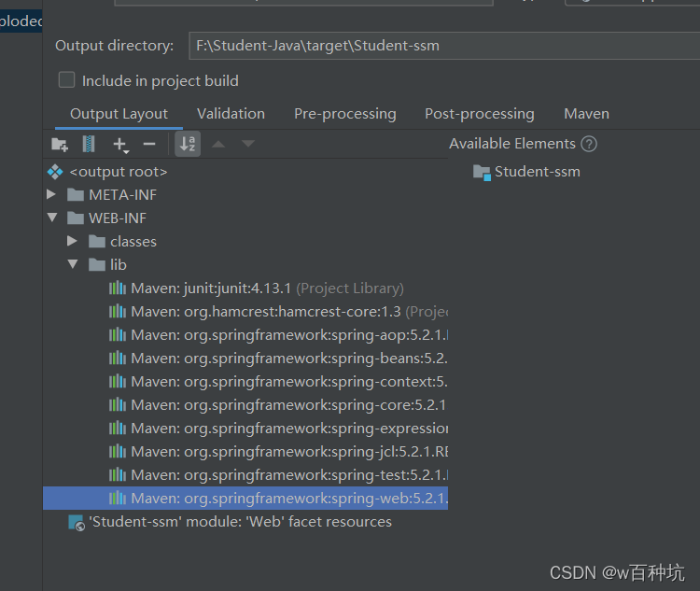This screenshot has height=591, width=700.
Task: Select the <output root> tree node
Action: tap(119, 172)
